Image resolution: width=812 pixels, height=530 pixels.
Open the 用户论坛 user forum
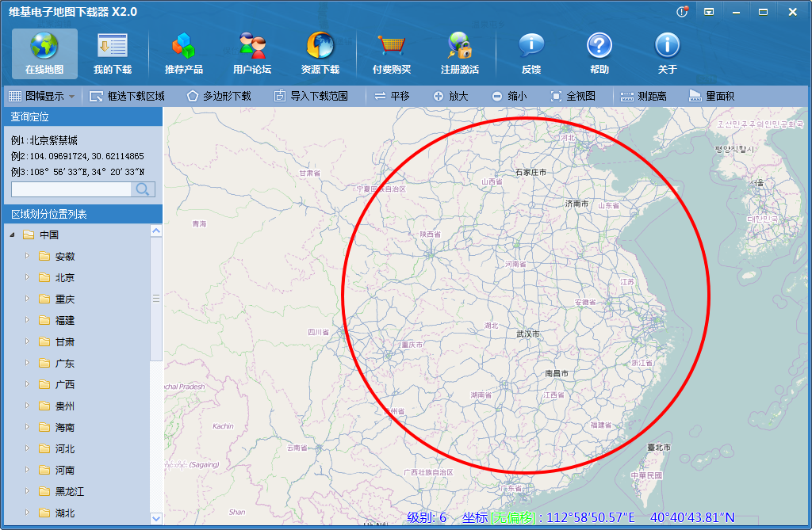pos(252,50)
